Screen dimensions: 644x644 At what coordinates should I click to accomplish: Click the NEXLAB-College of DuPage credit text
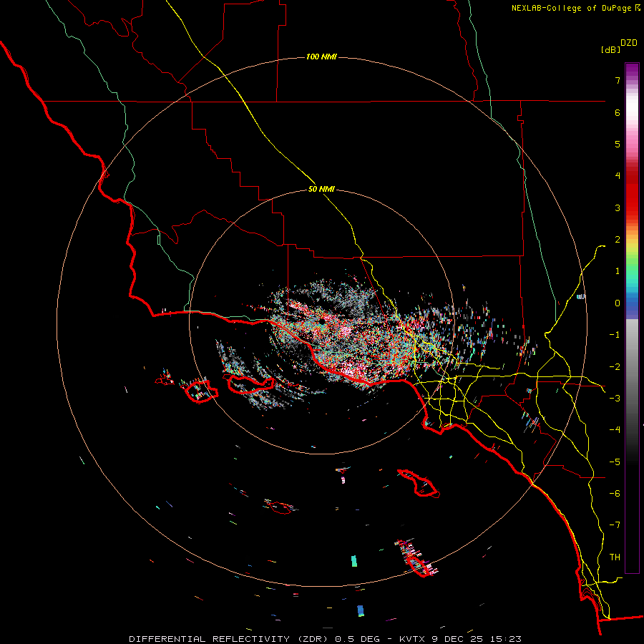point(575,8)
